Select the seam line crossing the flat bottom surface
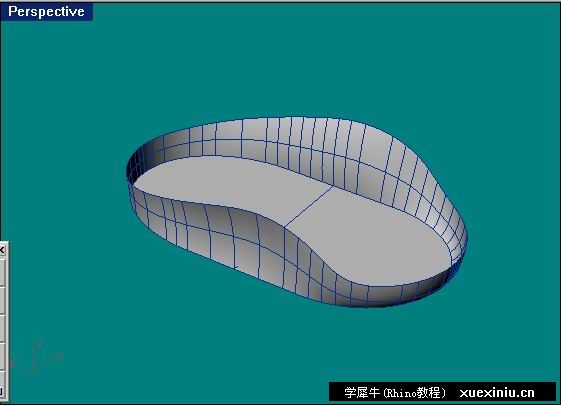The width and height of the screenshot is (561, 406). pyautogui.click(x=309, y=206)
